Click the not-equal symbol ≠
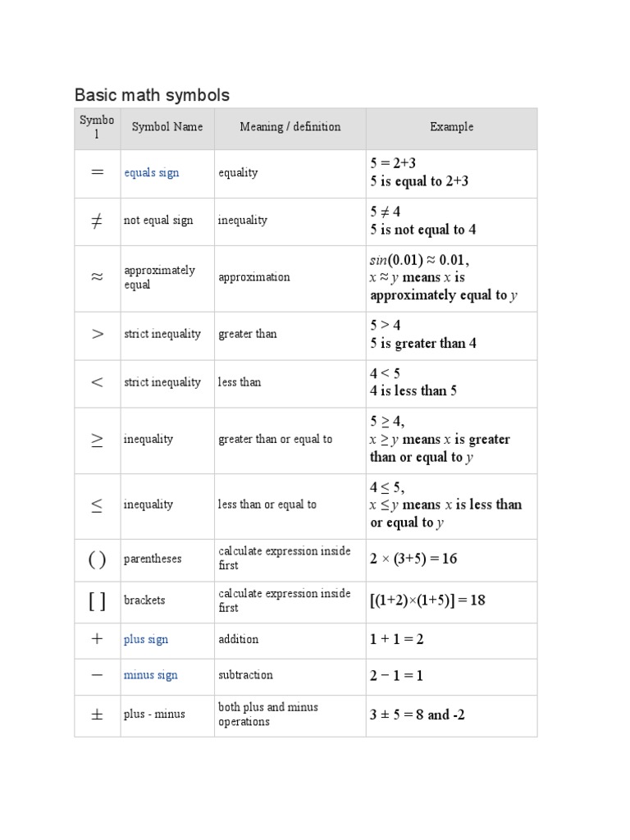Screen dimensions: 630x840 coord(97,221)
